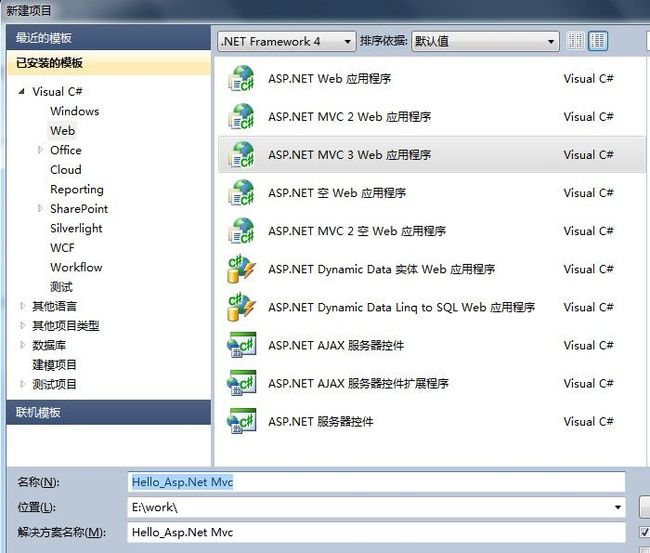Image resolution: width=650 pixels, height=553 pixels.
Task: Open the 排序依据 默认值 sort dropdown
Action: pos(485,41)
